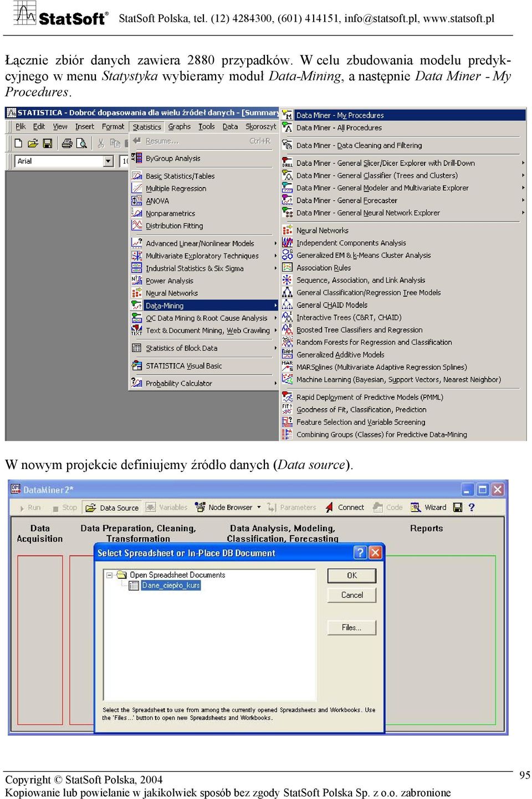
Task: Select Basic Statistics/Tables
Action: pos(204,176)
